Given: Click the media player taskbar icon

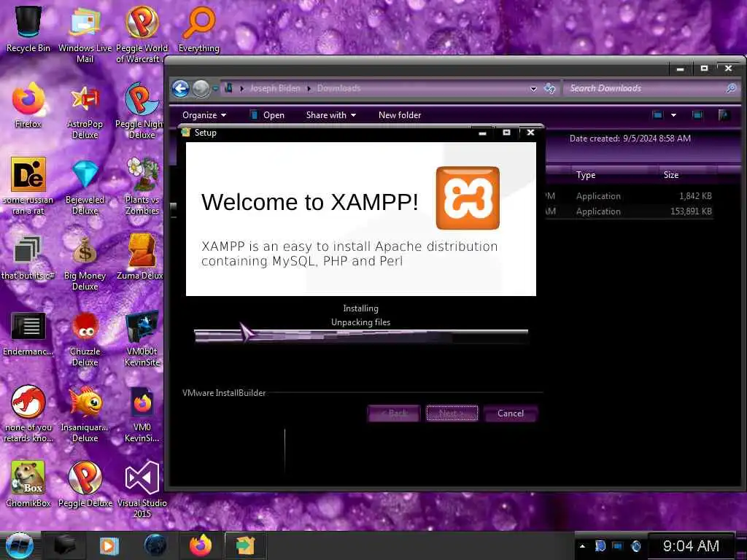Looking at the screenshot, I should [x=109, y=545].
